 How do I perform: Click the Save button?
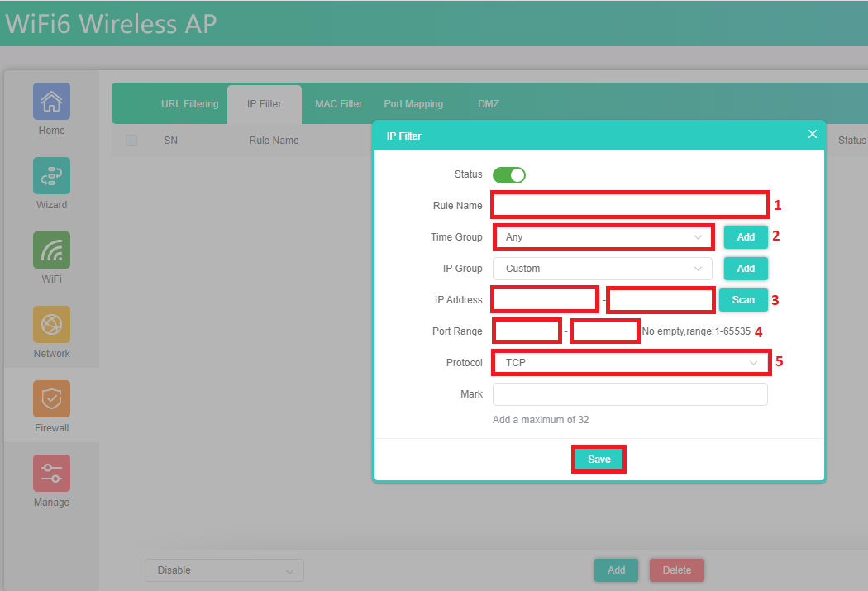599,460
